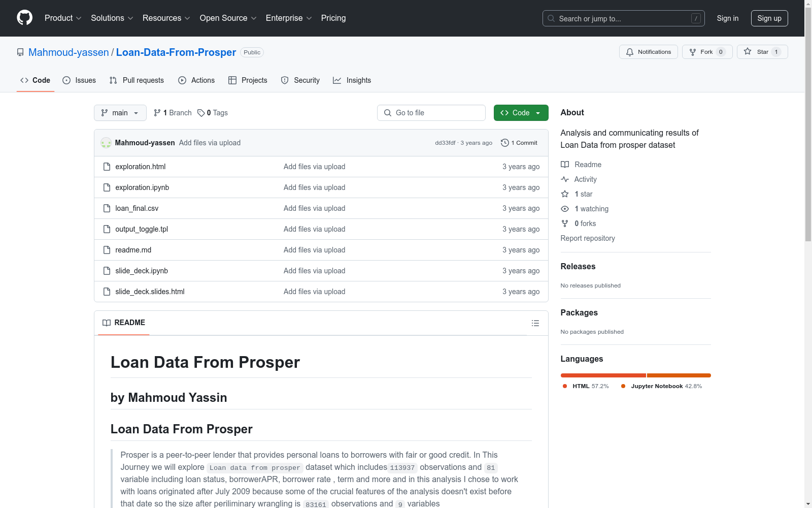Open commit dd33fdf hash link
The height and width of the screenshot is (508, 812).
point(445,143)
